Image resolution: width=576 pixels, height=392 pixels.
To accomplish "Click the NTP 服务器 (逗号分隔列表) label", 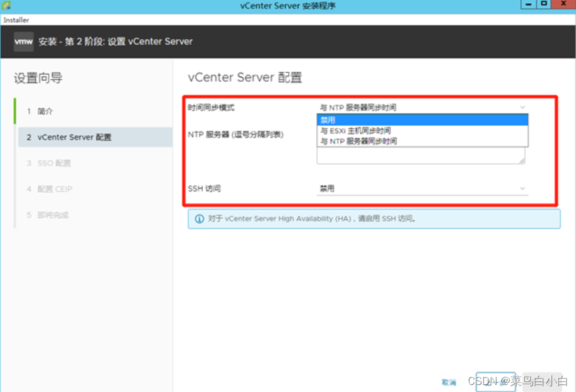I will [236, 135].
